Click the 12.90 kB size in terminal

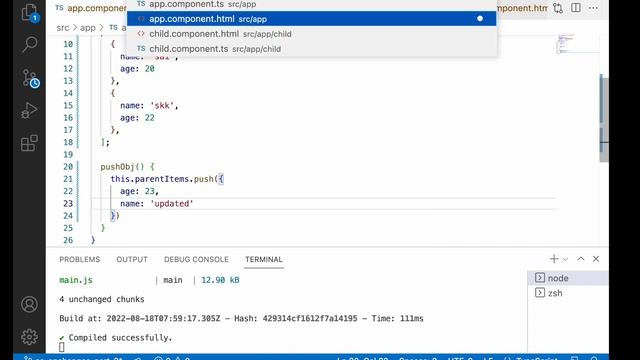click(220, 280)
